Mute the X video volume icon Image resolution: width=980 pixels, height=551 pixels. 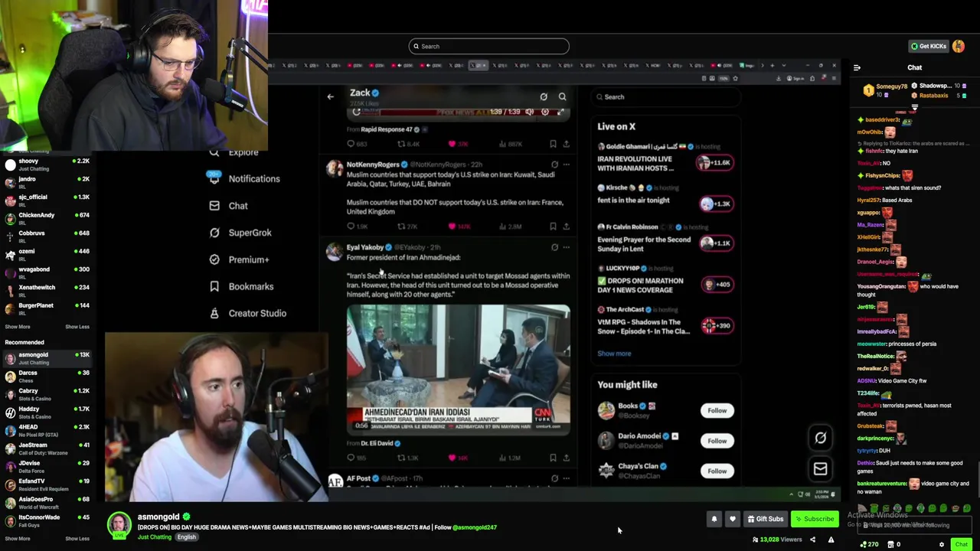click(x=529, y=112)
